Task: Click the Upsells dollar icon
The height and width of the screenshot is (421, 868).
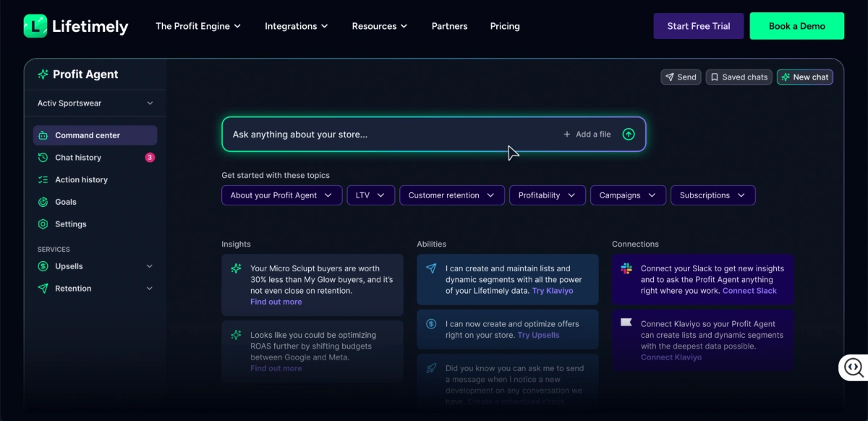Action: pyautogui.click(x=42, y=266)
